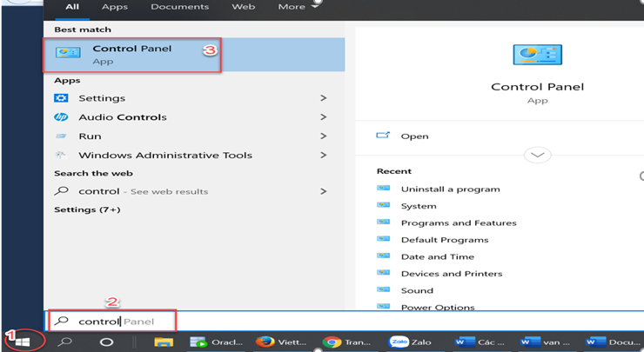Click Open in the preview pane
Screen dimensions: 644x352
tap(414, 136)
